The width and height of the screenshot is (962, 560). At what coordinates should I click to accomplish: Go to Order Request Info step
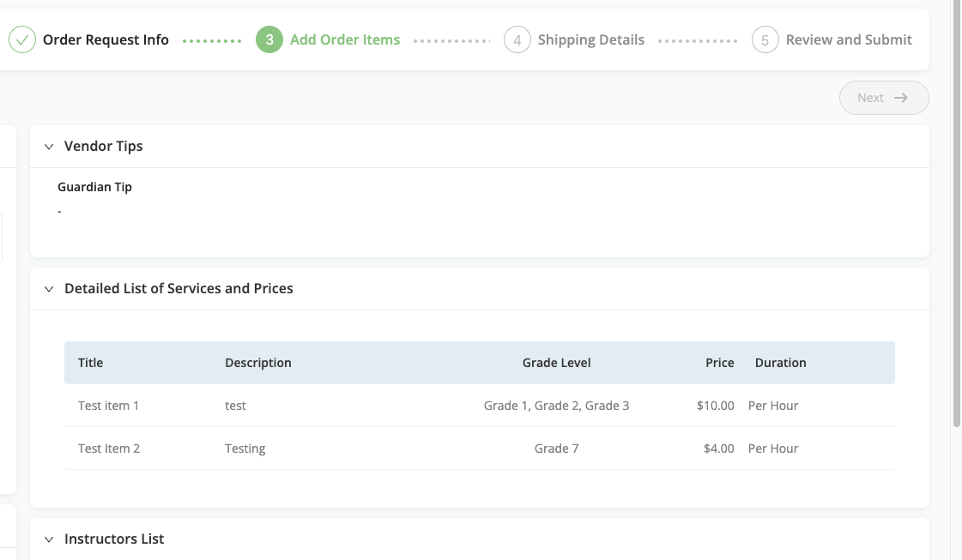click(x=106, y=39)
